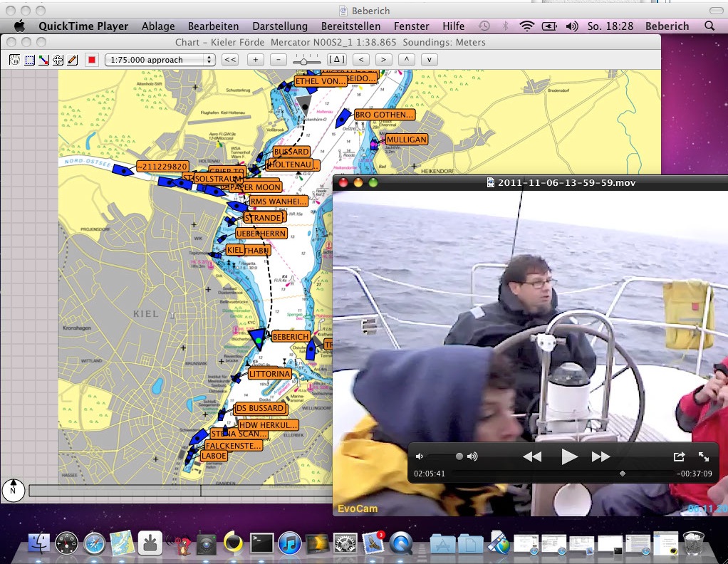This screenshot has width=728, height=564.
Task: Select the PAPER MOON vessel label
Action: coord(255,187)
